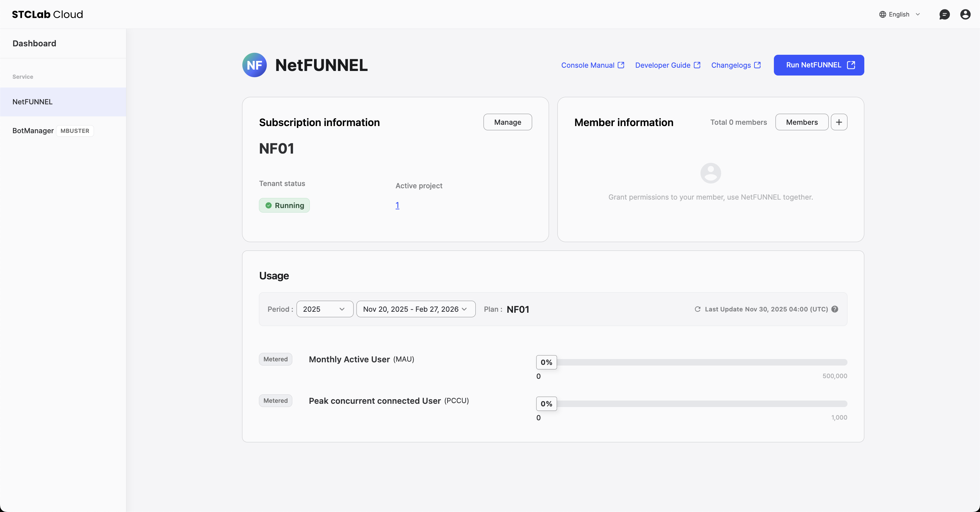Click the Run NetFUNNEL button

(819, 65)
